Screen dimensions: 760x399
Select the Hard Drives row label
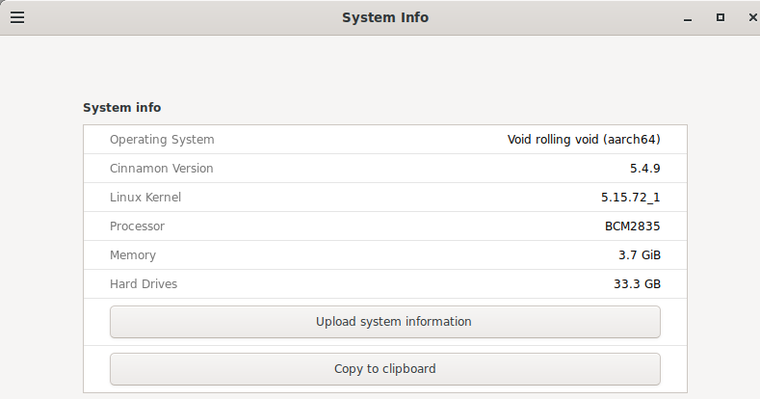click(x=143, y=284)
